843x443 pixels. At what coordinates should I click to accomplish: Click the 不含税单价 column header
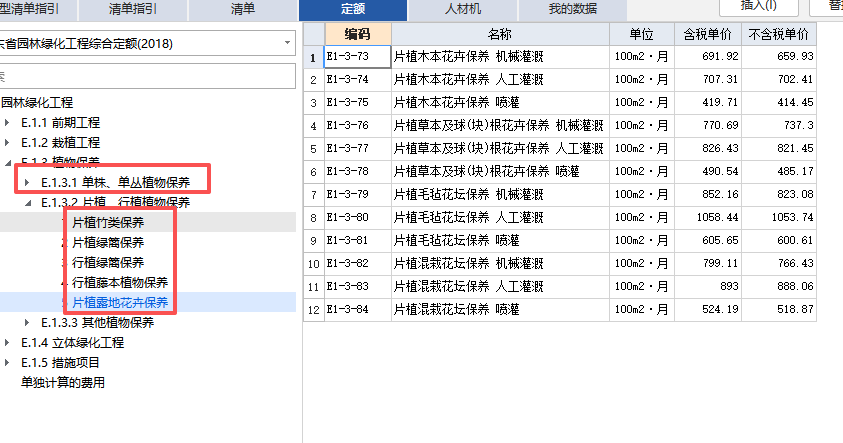778,34
